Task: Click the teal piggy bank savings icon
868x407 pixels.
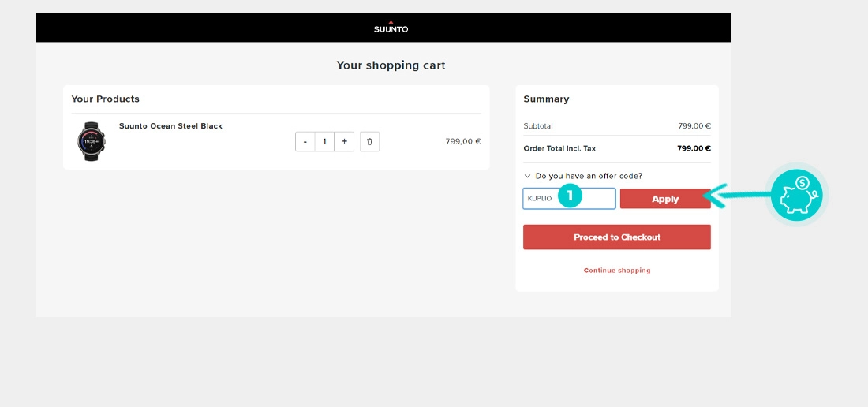Action: (796, 194)
